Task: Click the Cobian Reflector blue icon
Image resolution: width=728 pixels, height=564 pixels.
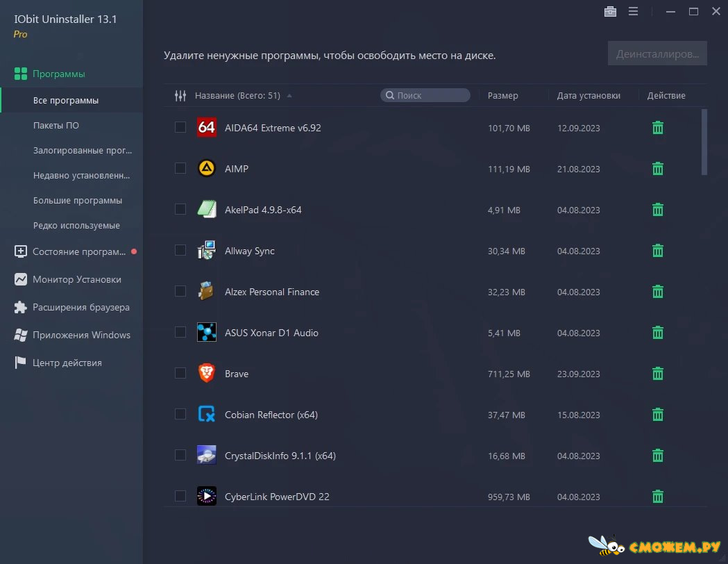Action: [x=207, y=414]
